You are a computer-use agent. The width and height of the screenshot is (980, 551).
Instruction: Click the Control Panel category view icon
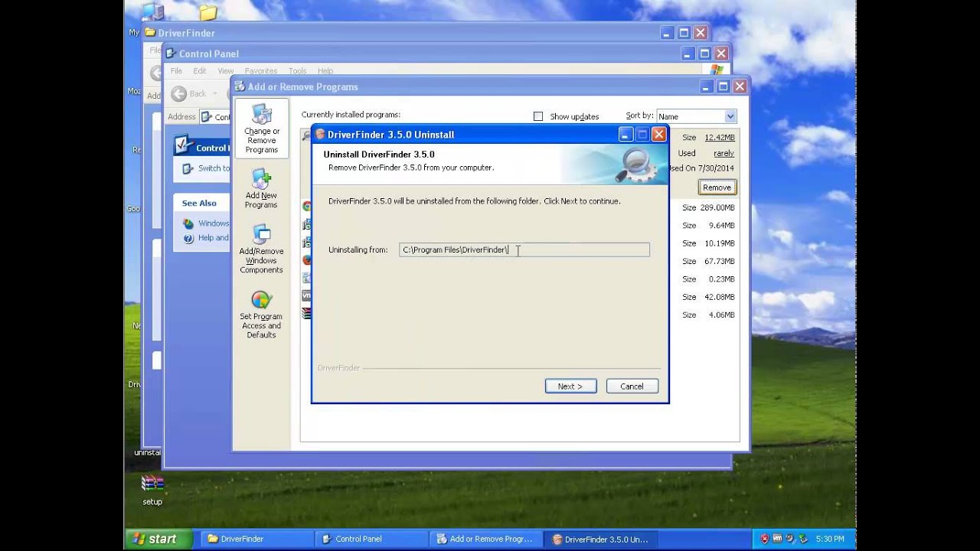183,145
